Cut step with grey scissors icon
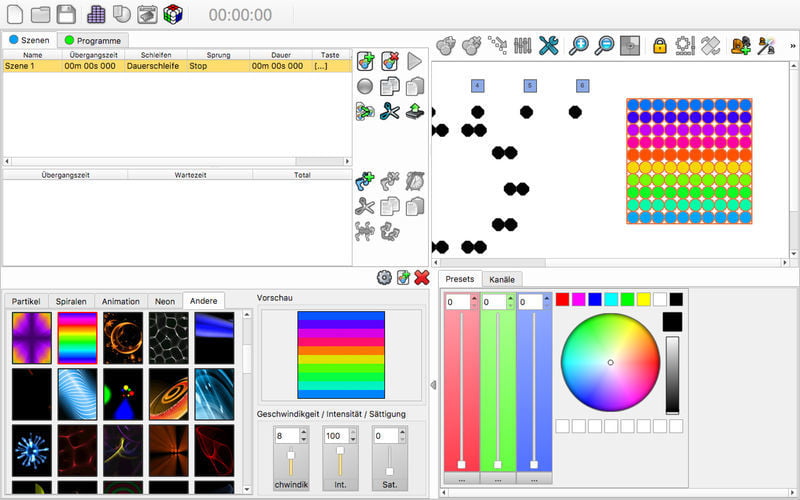 (365, 207)
